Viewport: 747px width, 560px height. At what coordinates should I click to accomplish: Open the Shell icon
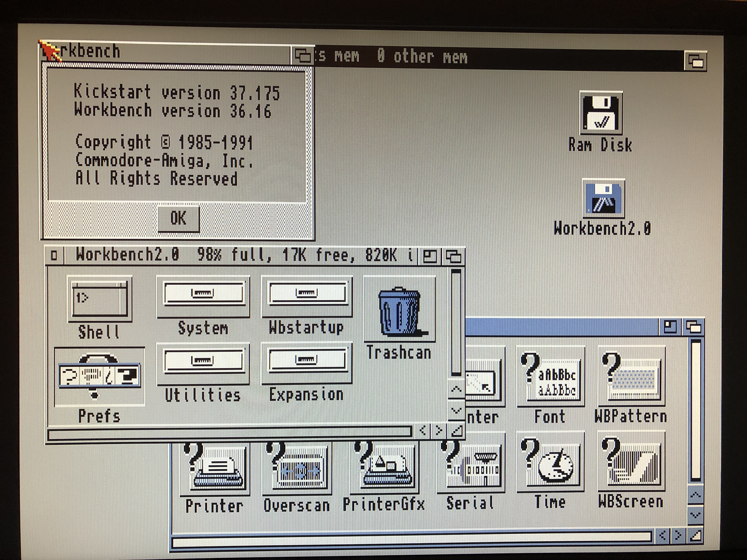click(100, 299)
